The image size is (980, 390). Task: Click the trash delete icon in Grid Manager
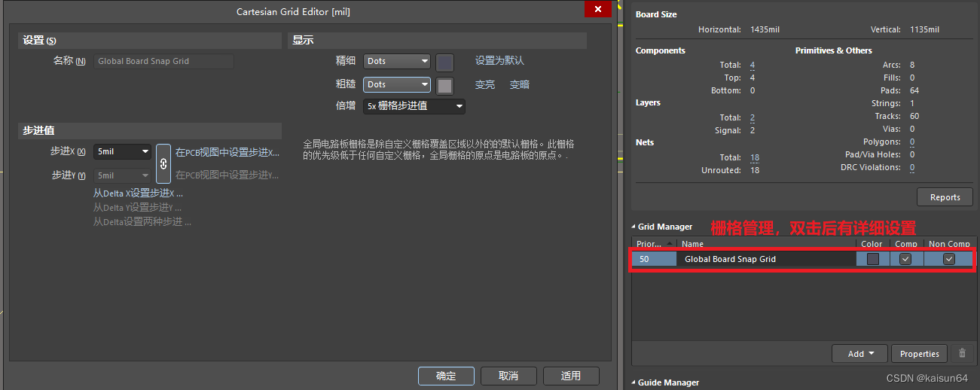point(962,353)
